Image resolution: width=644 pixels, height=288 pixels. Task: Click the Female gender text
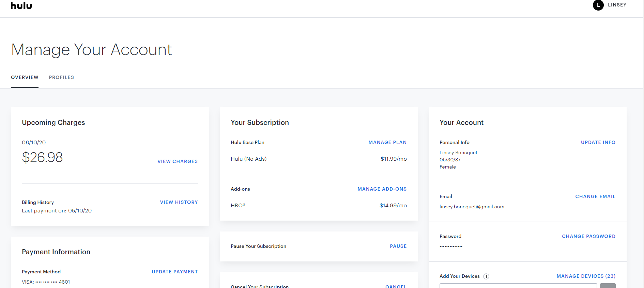point(448,167)
